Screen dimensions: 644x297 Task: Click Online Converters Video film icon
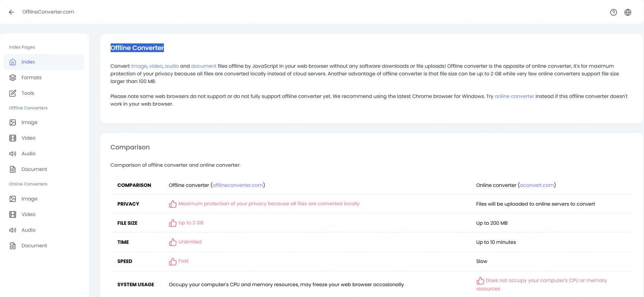click(x=13, y=214)
